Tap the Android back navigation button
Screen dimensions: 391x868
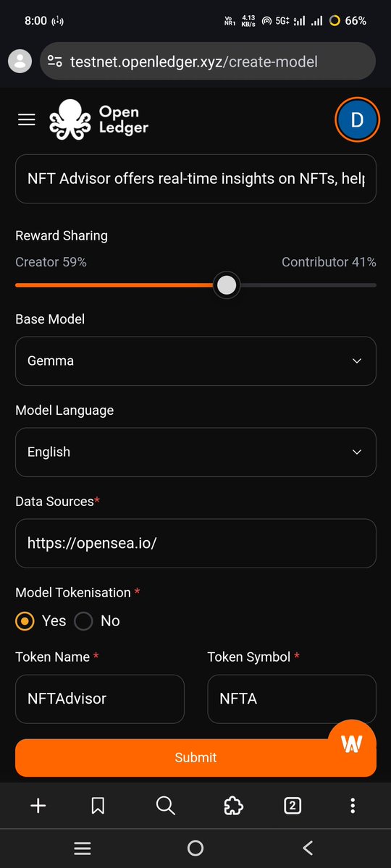[x=308, y=848]
